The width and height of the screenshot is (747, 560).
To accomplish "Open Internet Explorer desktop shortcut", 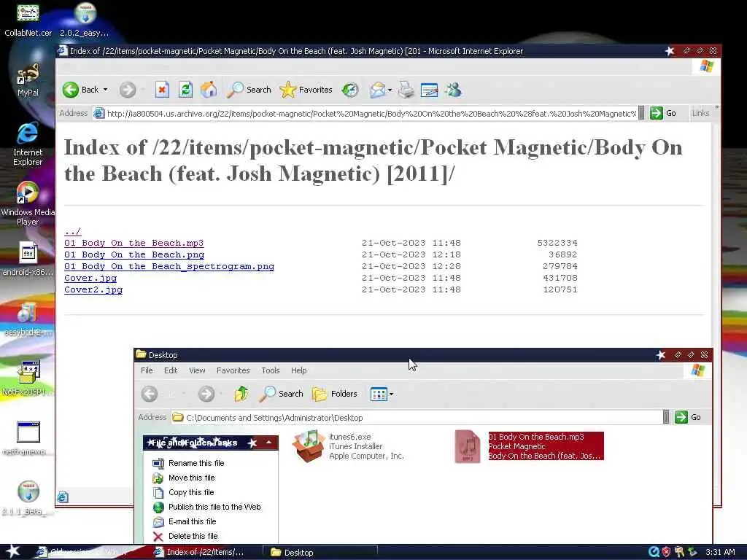I will pos(28,144).
